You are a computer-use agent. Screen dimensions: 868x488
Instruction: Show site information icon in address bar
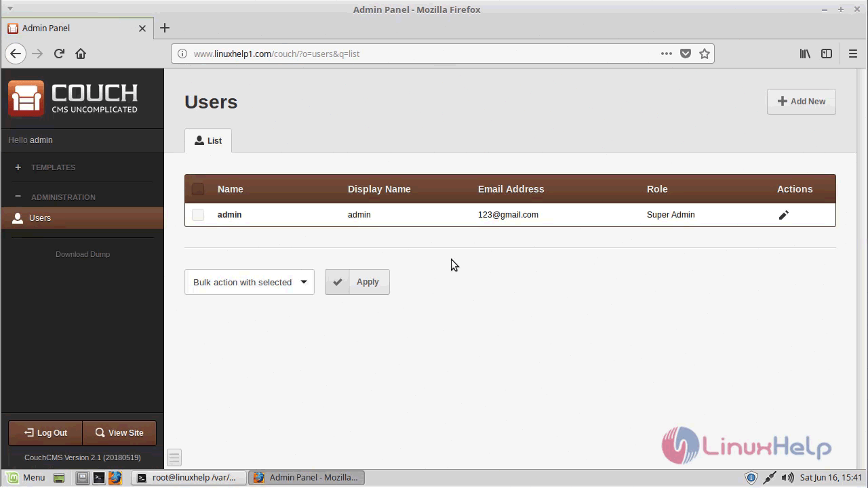182,54
